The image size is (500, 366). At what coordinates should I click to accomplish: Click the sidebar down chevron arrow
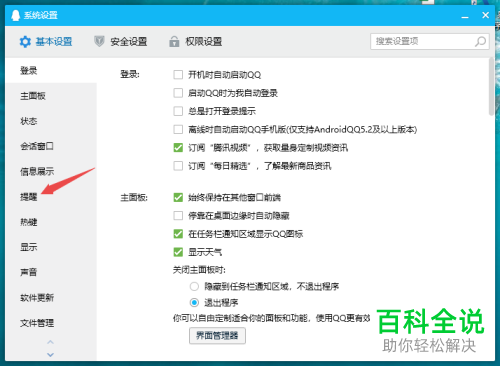pyautogui.click(x=50, y=354)
